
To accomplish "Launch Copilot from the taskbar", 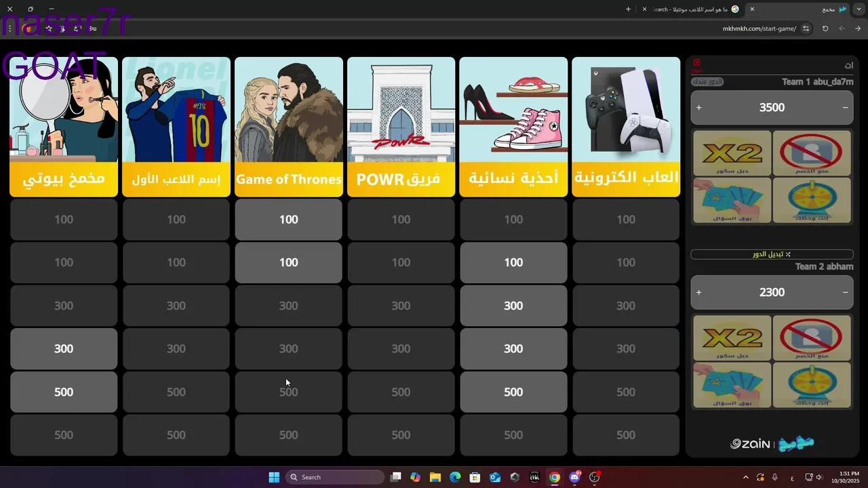I will [415, 477].
